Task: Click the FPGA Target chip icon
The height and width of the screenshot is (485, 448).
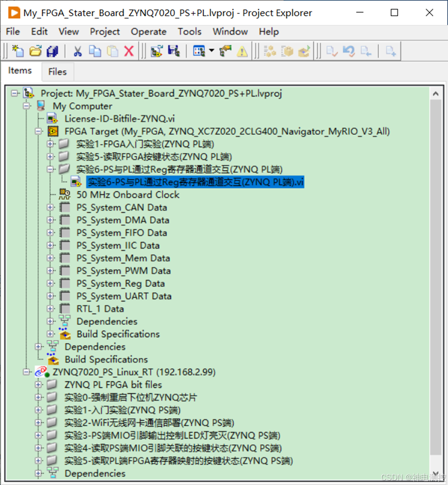Action: [x=53, y=131]
